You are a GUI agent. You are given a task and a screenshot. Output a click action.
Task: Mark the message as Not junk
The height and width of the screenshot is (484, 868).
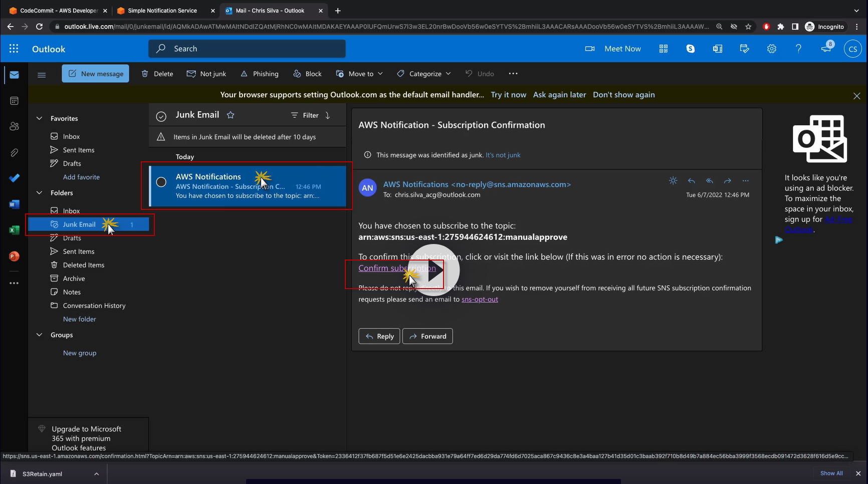206,74
